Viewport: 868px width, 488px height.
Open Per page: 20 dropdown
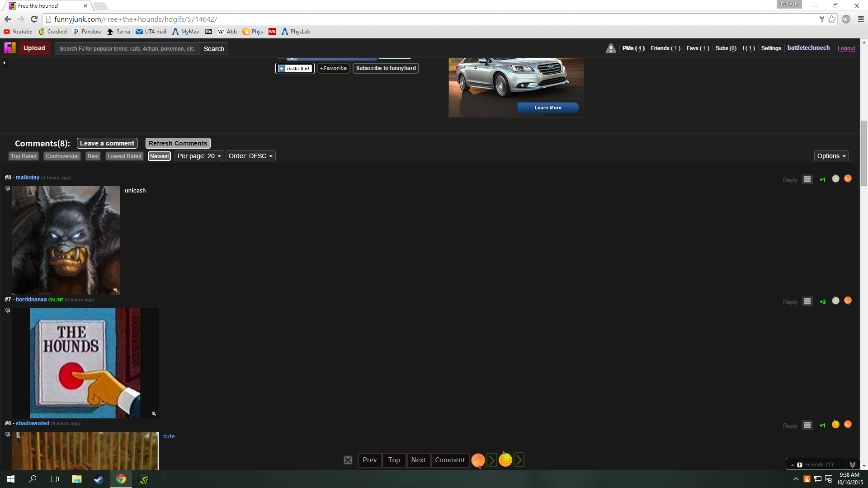click(199, 156)
